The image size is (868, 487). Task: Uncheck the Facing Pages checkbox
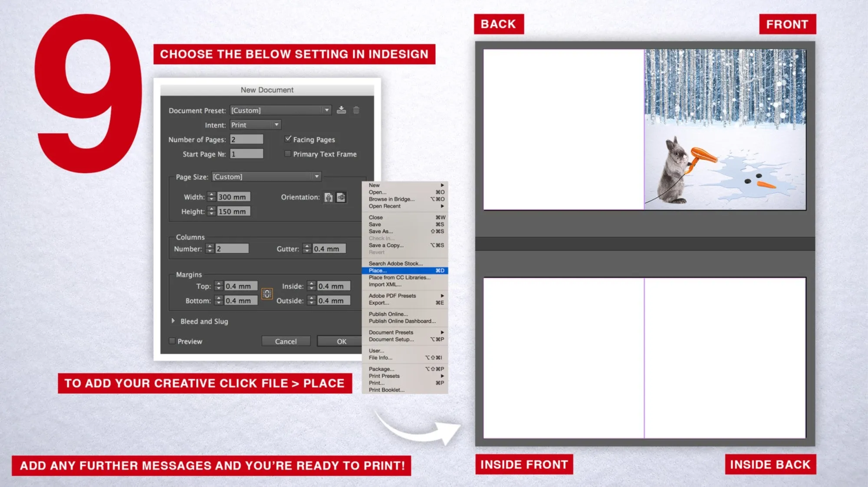[x=288, y=139]
